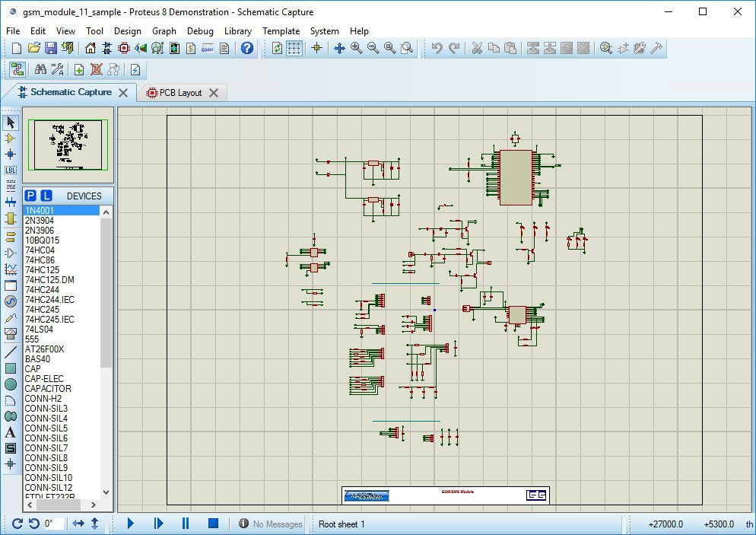756x535 pixels.
Task: Click the Zoom In magnifier icon
Action: tap(356, 48)
